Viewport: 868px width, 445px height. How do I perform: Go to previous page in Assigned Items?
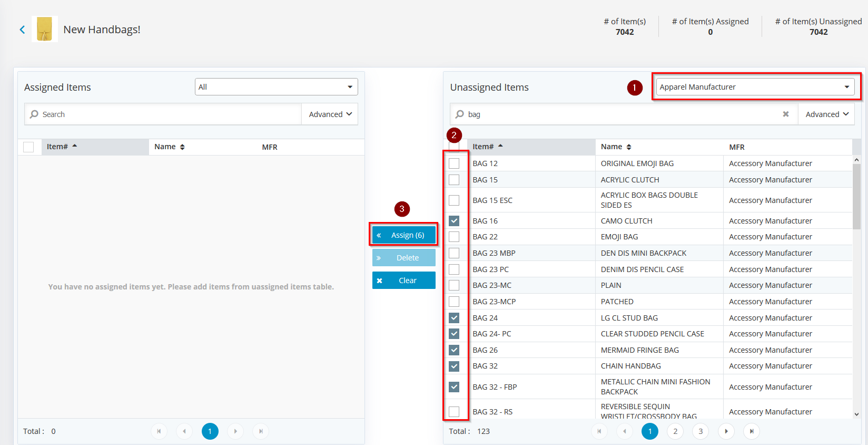pyautogui.click(x=184, y=431)
